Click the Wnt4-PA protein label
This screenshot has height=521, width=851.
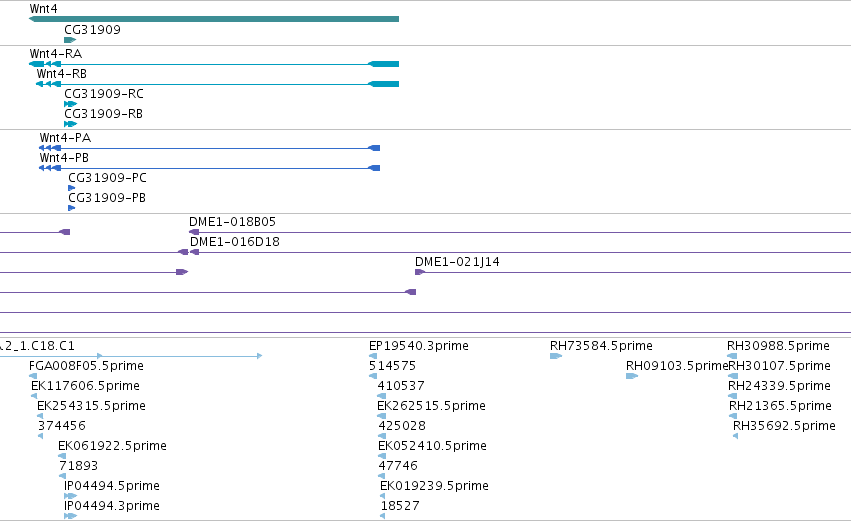(65, 138)
